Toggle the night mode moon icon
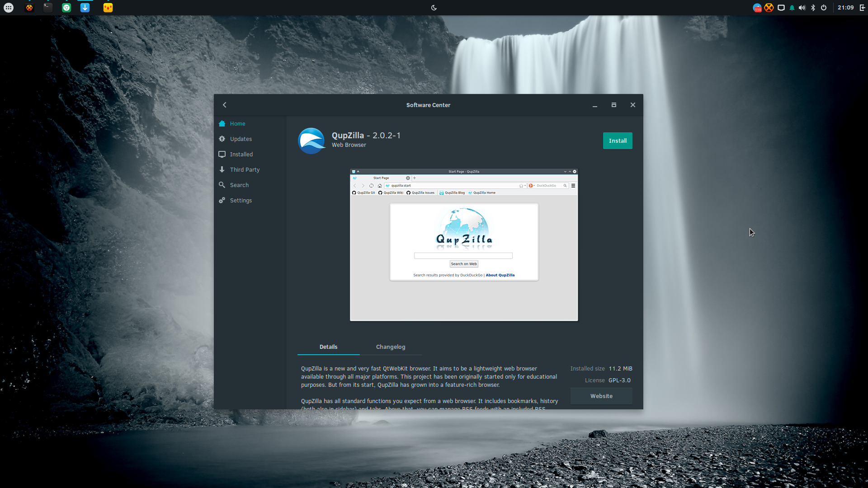The image size is (868, 488). [434, 8]
